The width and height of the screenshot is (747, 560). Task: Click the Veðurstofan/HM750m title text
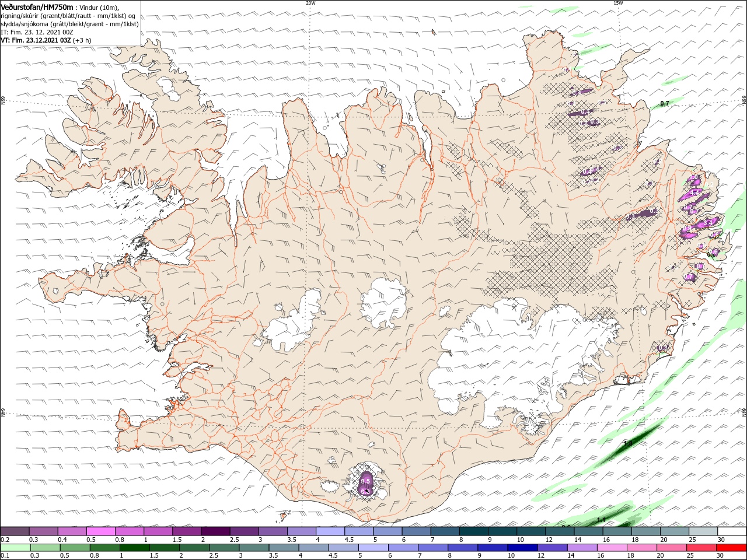(x=37, y=6)
